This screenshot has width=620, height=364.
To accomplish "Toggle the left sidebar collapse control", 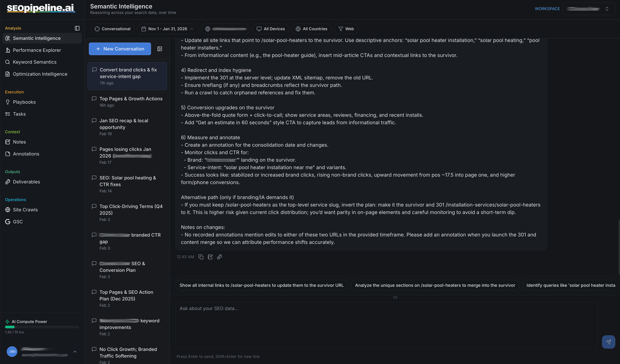I will (x=77, y=28).
